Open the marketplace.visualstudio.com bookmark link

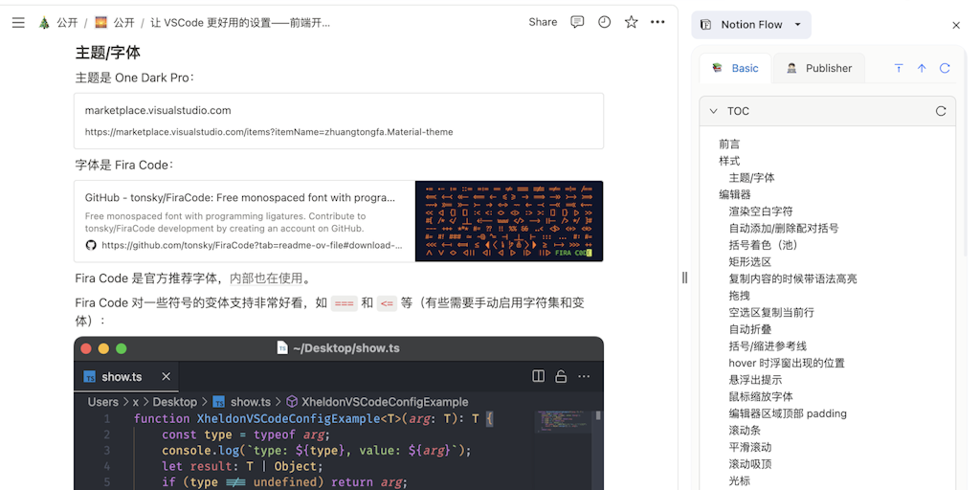[x=339, y=121]
